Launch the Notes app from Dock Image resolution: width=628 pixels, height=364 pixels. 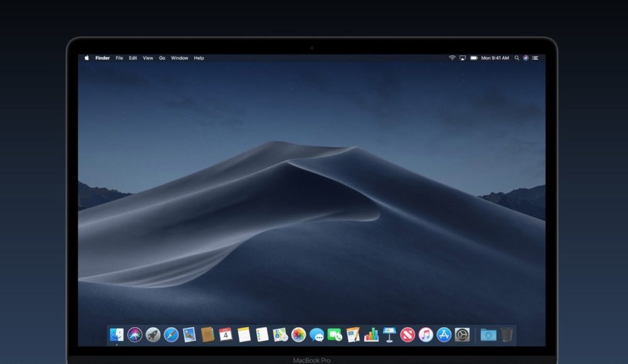pyautogui.click(x=244, y=335)
